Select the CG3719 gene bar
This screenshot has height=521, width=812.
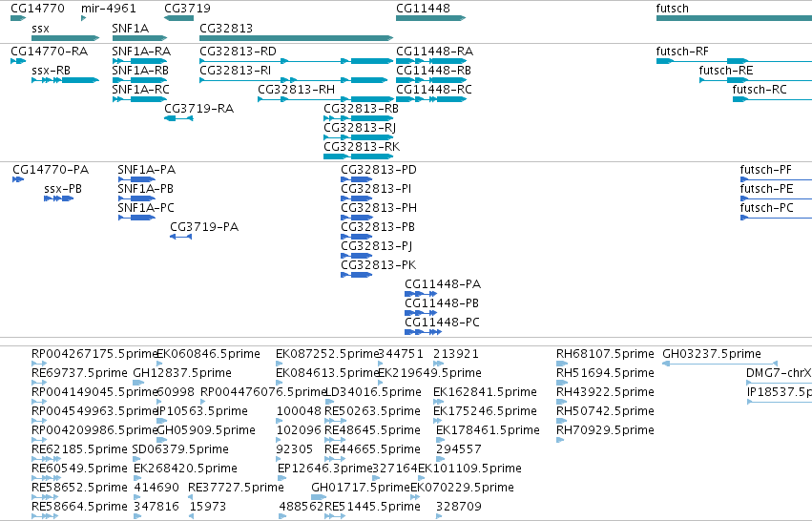click(x=178, y=18)
